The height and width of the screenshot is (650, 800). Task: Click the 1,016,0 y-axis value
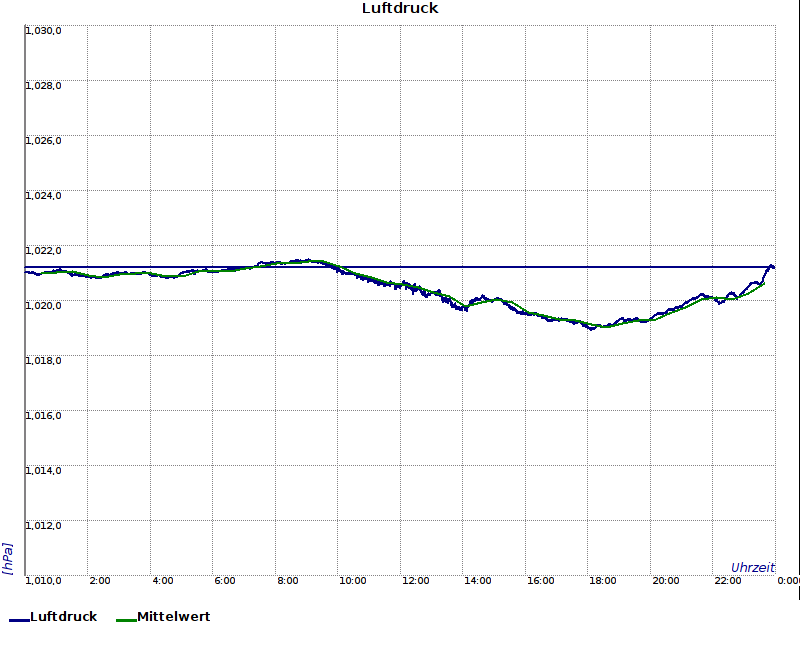pos(43,416)
